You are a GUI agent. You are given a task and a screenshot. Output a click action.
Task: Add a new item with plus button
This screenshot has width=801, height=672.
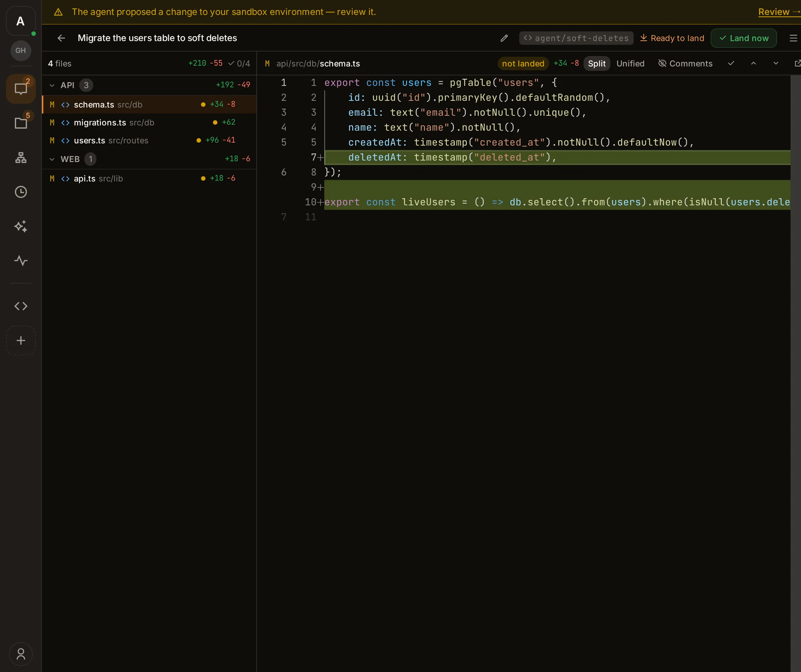tap(21, 340)
